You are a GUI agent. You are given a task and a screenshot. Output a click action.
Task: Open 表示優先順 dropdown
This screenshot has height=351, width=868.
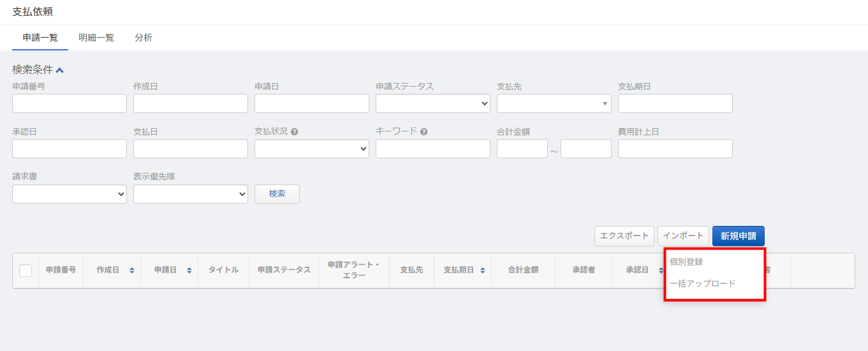click(x=190, y=194)
